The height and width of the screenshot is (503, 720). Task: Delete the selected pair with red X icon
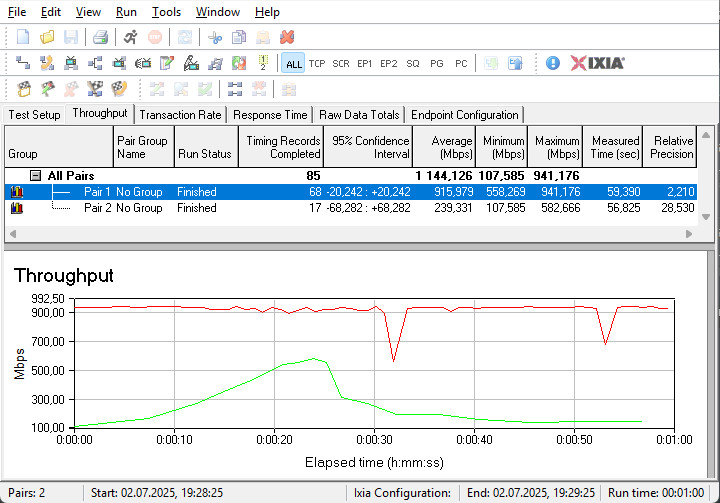click(287, 37)
